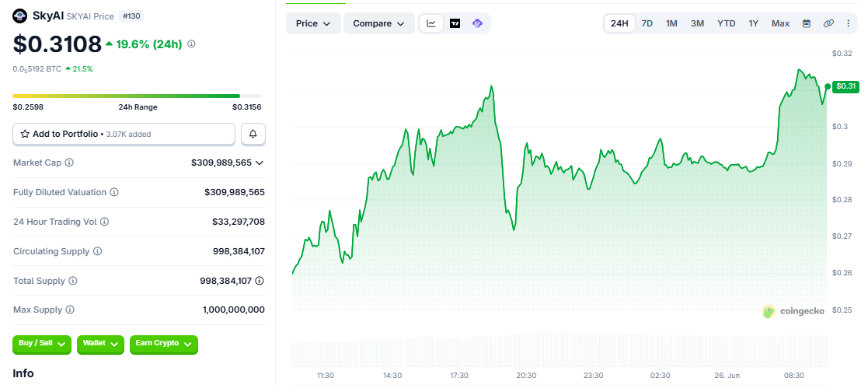
Task: Click the SkyAI coin logo icon
Action: coord(19,16)
